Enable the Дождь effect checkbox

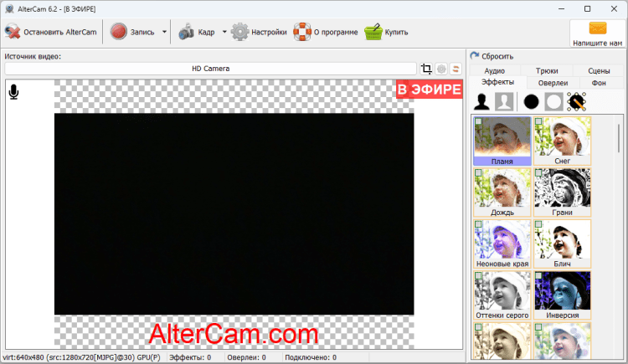(x=478, y=173)
